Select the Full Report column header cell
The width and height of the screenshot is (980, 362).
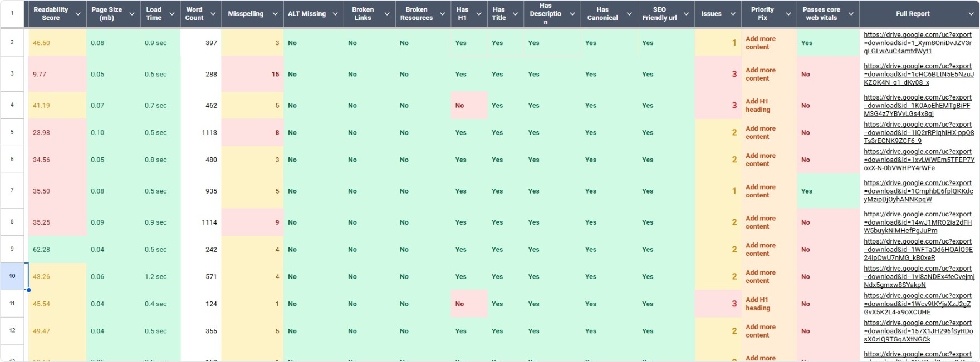[x=913, y=14]
